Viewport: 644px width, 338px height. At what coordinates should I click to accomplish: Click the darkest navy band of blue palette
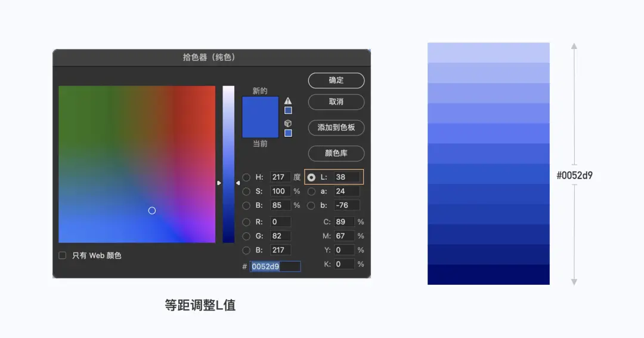tap(488, 274)
